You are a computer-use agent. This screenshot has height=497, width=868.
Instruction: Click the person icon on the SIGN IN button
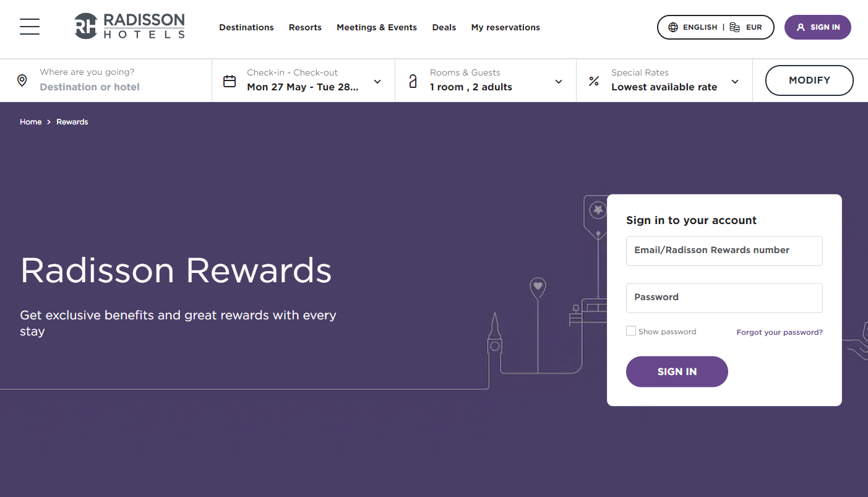click(x=801, y=27)
